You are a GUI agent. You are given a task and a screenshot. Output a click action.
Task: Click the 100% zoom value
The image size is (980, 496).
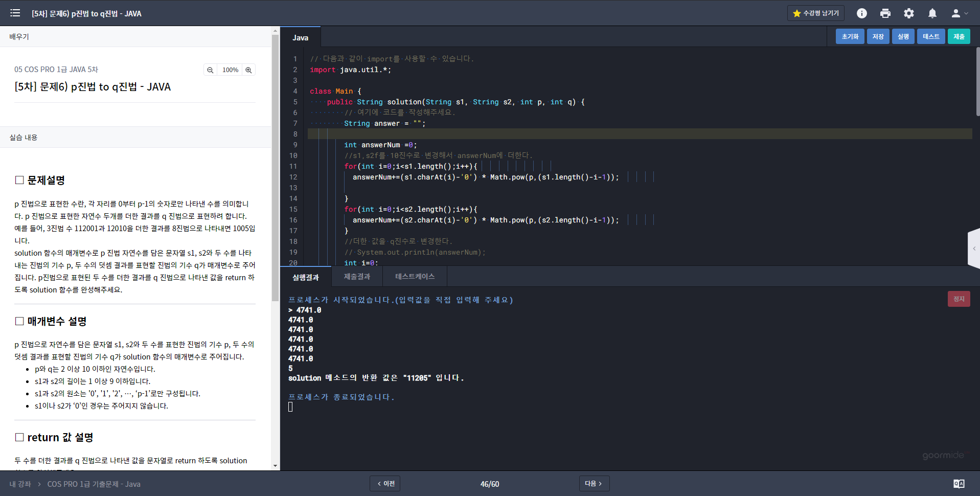[x=230, y=70]
